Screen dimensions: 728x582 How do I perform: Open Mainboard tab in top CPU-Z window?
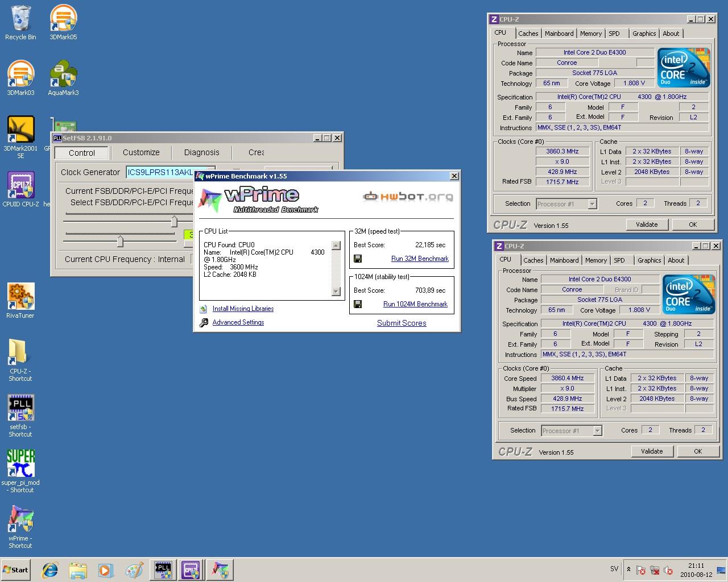(559, 34)
